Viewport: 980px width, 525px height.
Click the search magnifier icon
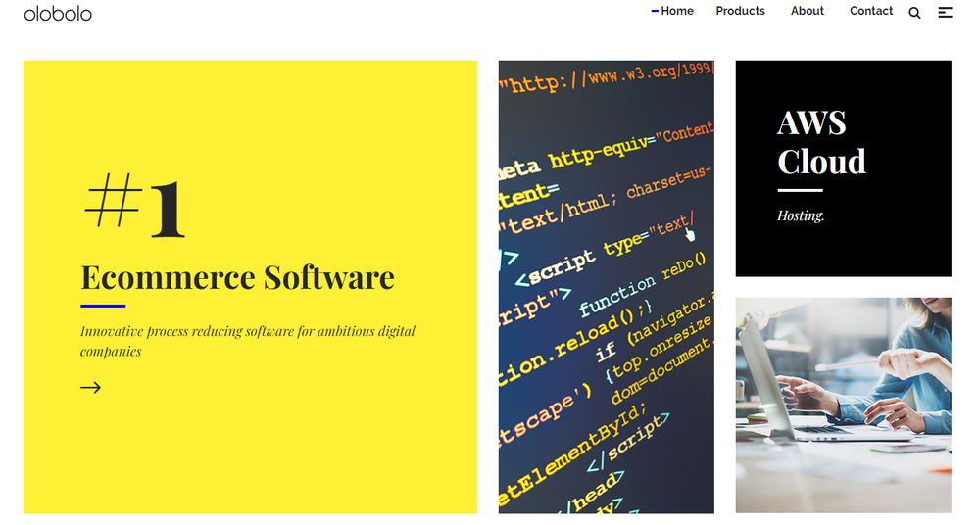(914, 13)
